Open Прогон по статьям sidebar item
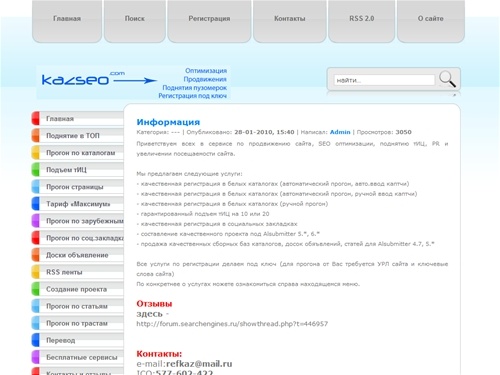500x375 pixels. point(77,306)
